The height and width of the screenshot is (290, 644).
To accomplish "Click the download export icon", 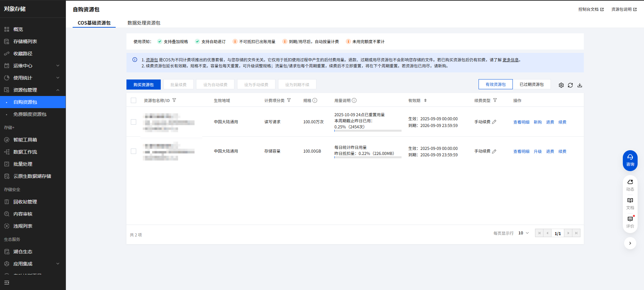I will pyautogui.click(x=580, y=85).
